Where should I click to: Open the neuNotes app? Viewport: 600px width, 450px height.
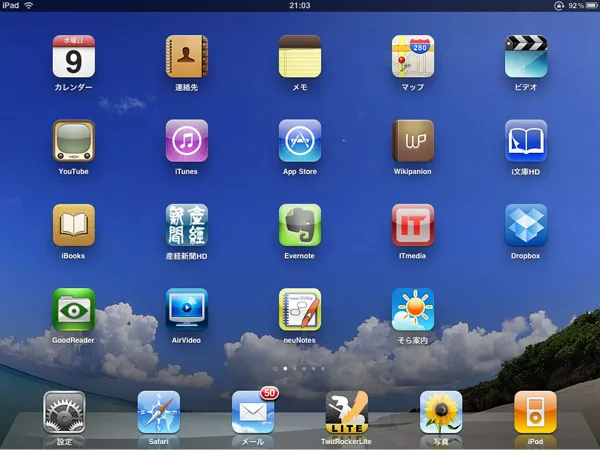(x=300, y=309)
